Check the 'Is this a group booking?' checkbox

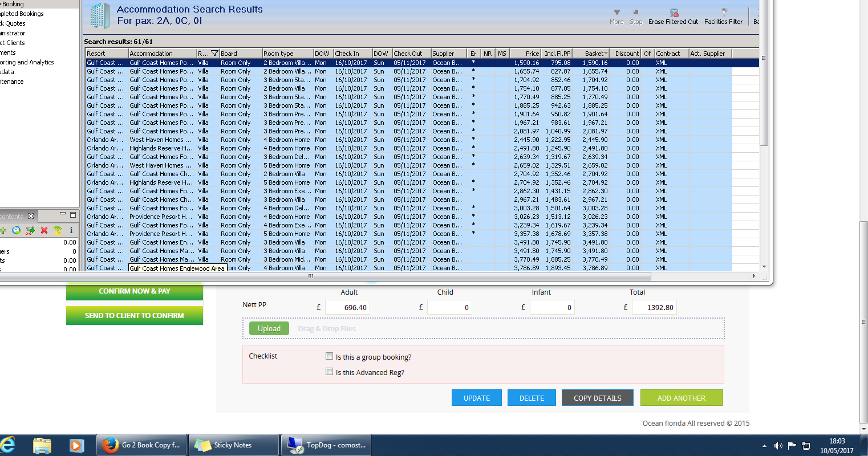click(329, 356)
